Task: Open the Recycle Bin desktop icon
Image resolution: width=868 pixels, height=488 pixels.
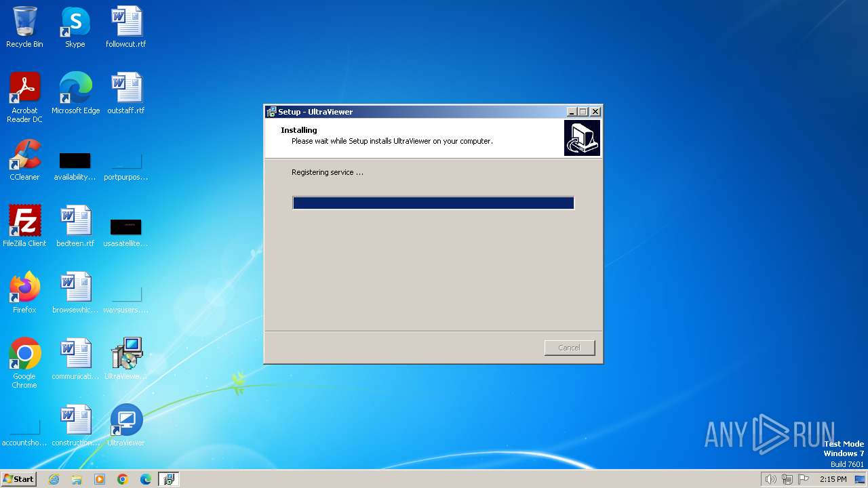Action: (24, 27)
